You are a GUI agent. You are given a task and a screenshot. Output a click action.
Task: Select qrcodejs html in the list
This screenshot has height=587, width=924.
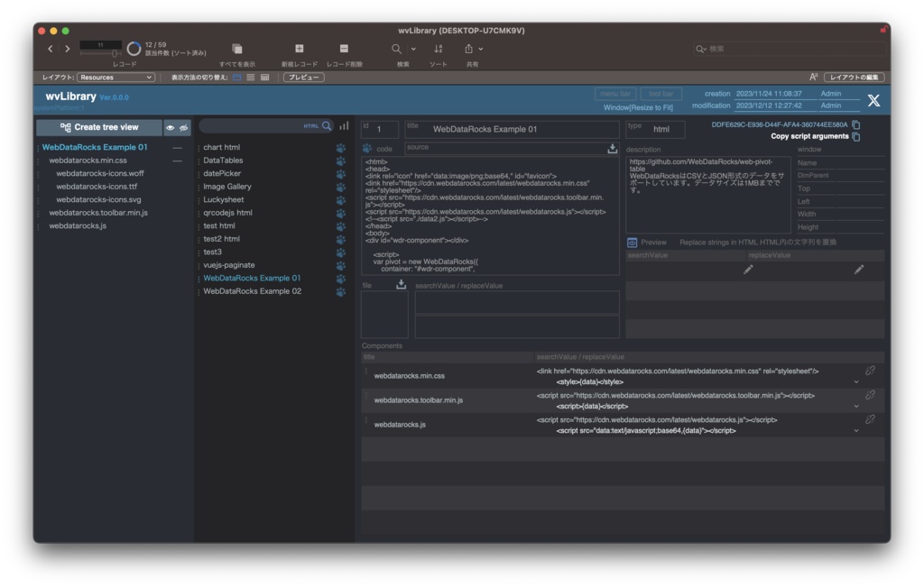227,213
